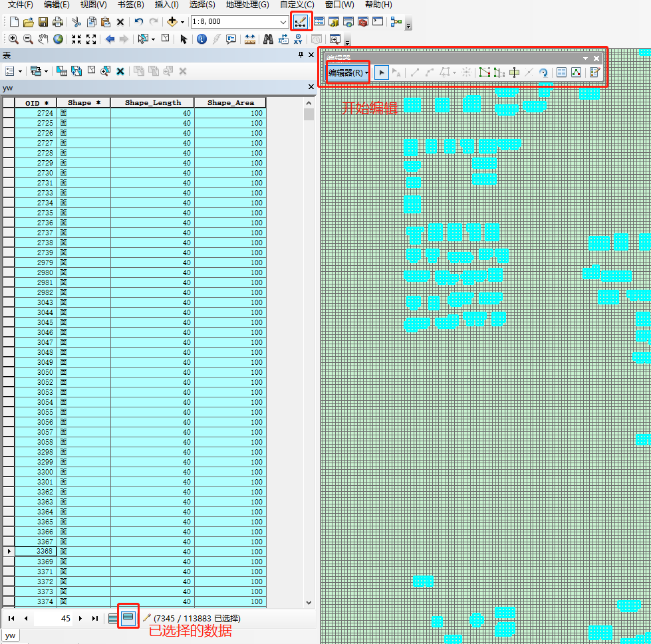Click the New map document icon
The width and height of the screenshot is (651, 644).
coord(14,21)
